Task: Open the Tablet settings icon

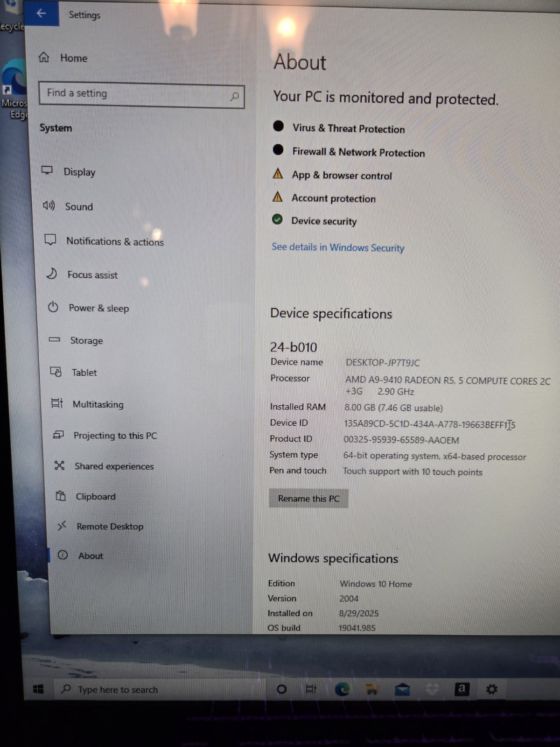Action: point(56,372)
